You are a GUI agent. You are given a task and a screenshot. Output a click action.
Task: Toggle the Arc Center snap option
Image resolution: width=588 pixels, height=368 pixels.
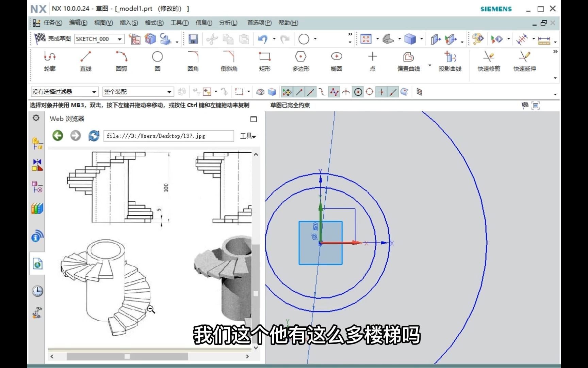click(358, 92)
